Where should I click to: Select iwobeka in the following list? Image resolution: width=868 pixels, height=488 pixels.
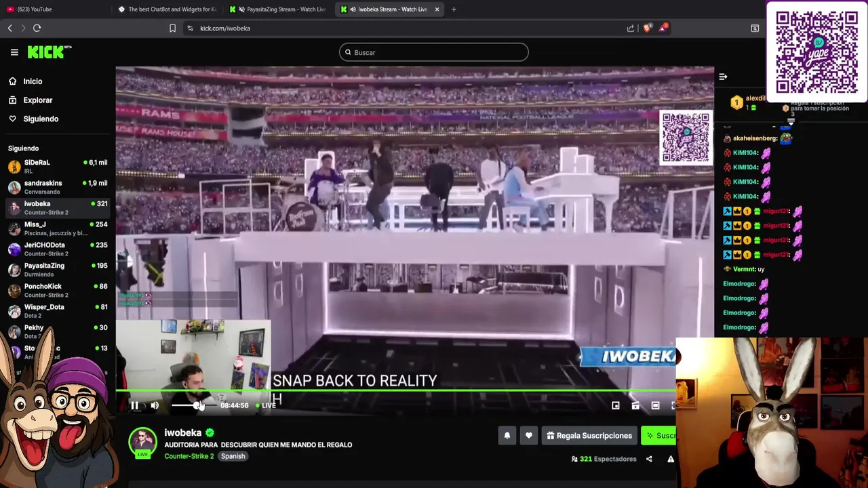(x=58, y=207)
